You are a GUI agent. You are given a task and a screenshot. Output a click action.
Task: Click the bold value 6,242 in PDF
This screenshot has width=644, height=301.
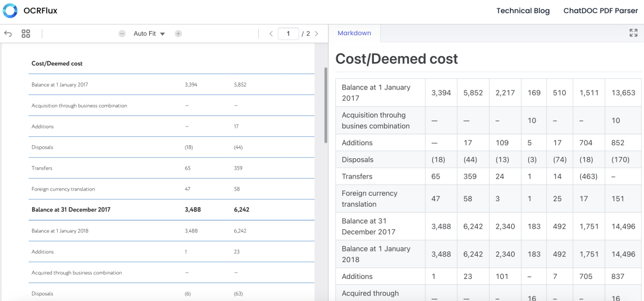241,210
